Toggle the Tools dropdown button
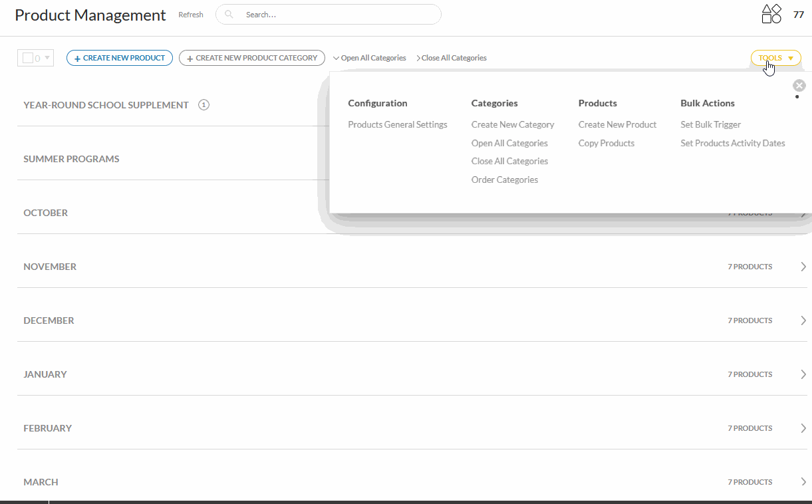This screenshot has height=504, width=812. 775,58
